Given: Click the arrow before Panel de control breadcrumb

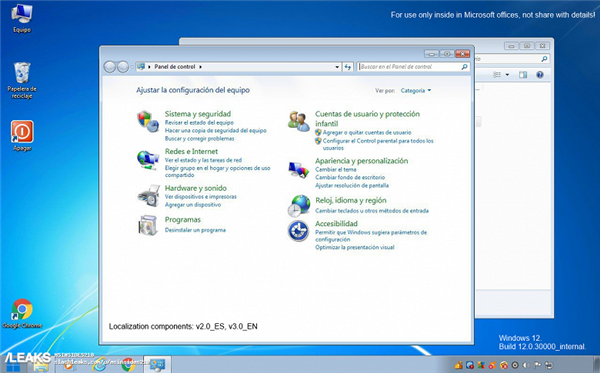Looking at the screenshot, I should coord(149,67).
